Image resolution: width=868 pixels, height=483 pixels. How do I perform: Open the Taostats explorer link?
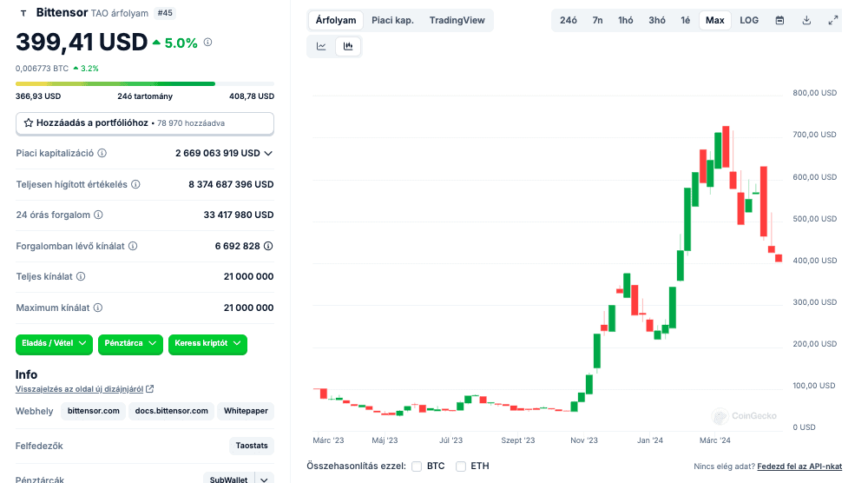(252, 446)
